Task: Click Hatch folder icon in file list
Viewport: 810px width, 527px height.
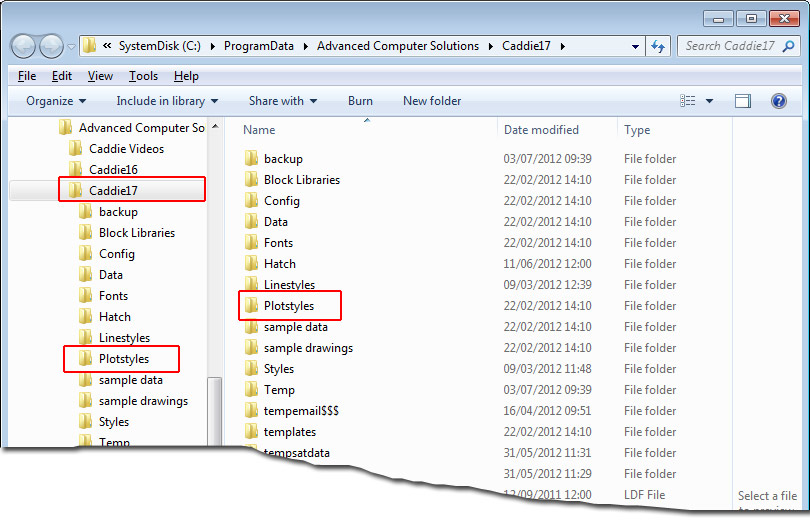Action: (252, 264)
